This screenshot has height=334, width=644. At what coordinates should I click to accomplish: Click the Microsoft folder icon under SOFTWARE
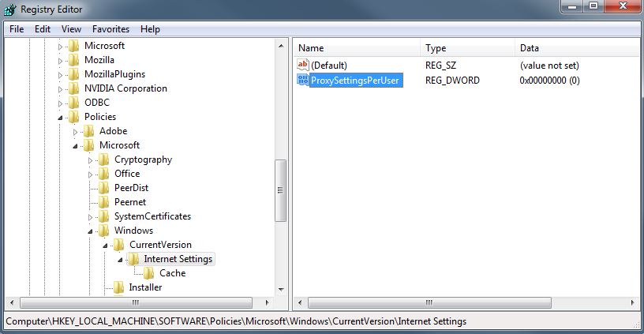[x=74, y=46]
